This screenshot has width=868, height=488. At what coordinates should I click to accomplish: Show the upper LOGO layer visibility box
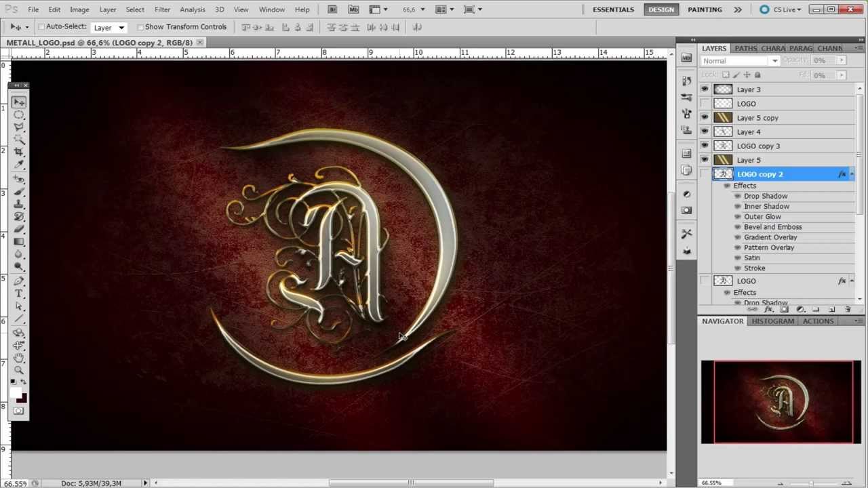[705, 104]
